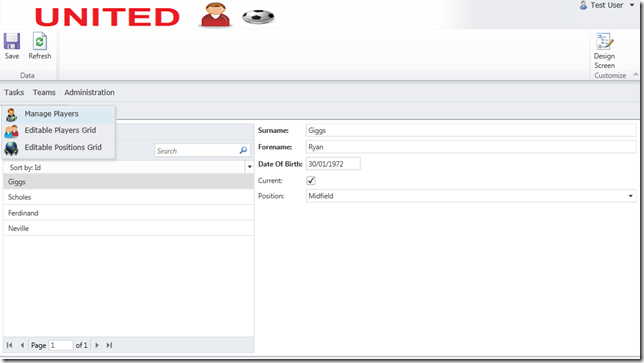
Task: Choose Manage Players from the menu
Action: (x=58, y=114)
